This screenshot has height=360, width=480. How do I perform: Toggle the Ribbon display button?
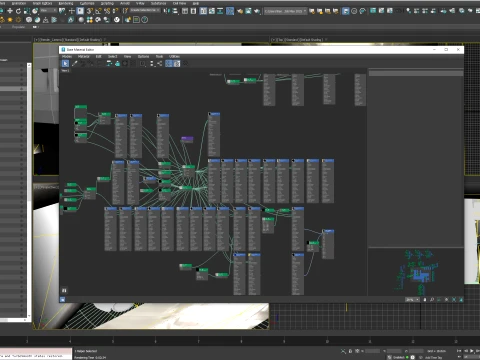[x=203, y=11]
